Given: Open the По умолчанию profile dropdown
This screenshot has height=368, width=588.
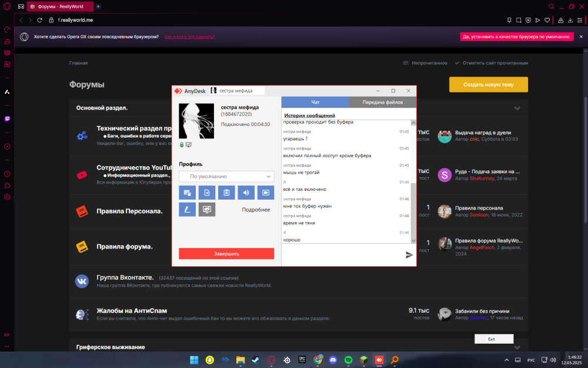Looking at the screenshot, I should click(226, 176).
